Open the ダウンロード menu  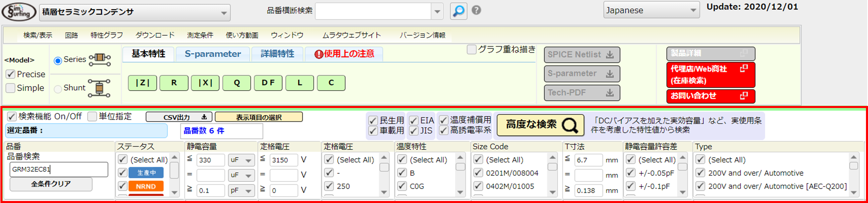pos(155,35)
